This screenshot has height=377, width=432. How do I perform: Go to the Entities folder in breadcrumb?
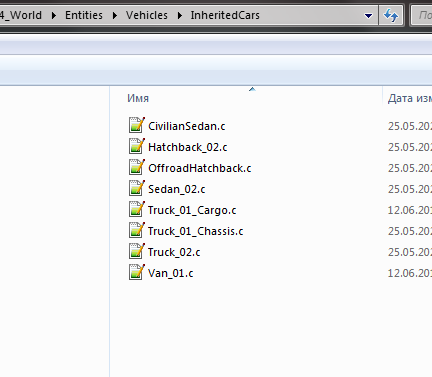tap(84, 15)
